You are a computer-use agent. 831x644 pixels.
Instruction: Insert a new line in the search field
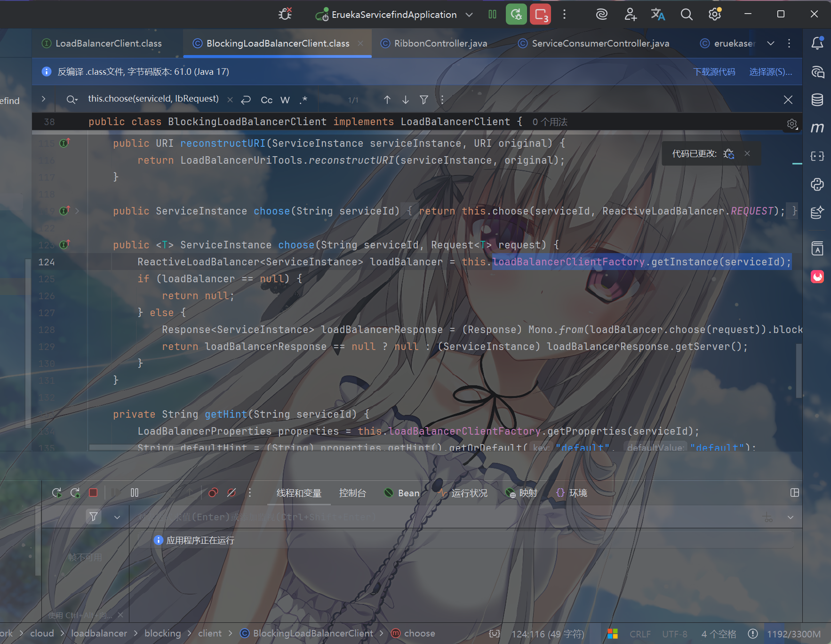pyautogui.click(x=246, y=100)
